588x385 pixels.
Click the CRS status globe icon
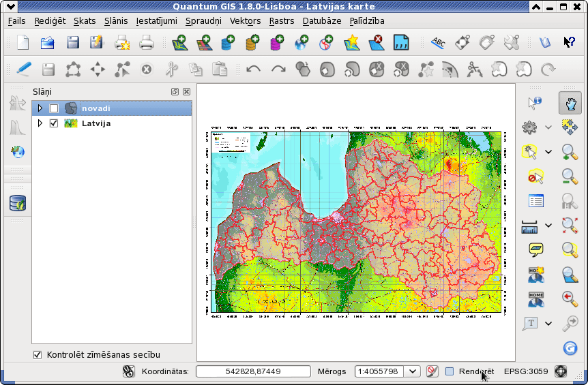click(561, 371)
